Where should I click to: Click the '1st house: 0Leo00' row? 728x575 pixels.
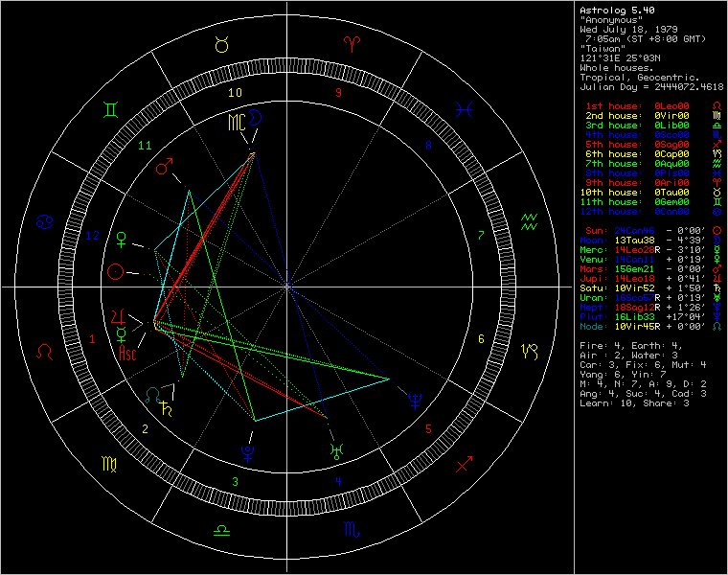[637, 106]
